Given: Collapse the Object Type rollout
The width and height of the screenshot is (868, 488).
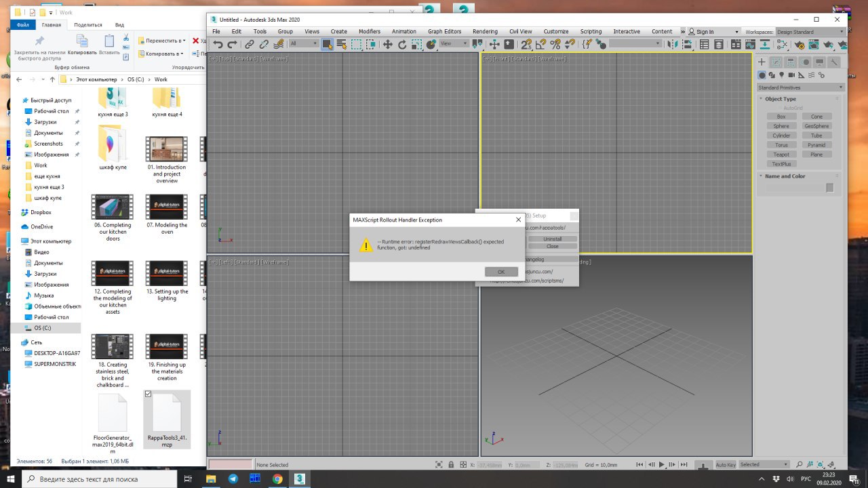Looking at the screenshot, I should pyautogui.click(x=781, y=99).
